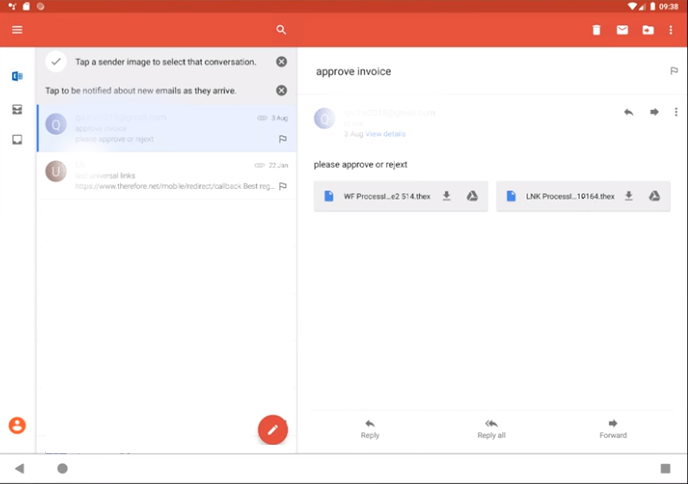The image size is (688, 484).
Task: Delete the email with trash icon
Action: pyautogui.click(x=596, y=30)
